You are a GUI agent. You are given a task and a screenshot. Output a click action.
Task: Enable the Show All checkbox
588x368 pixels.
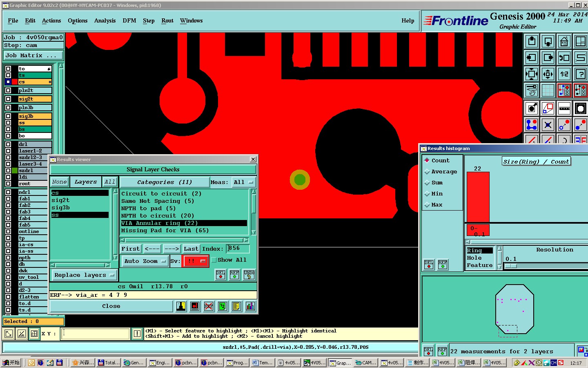[x=214, y=260]
